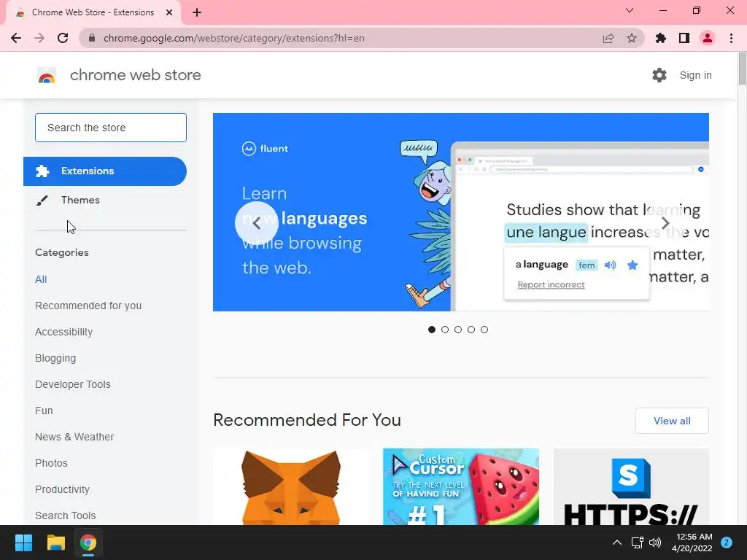
Task: Open the Blogging category
Action: pos(55,358)
